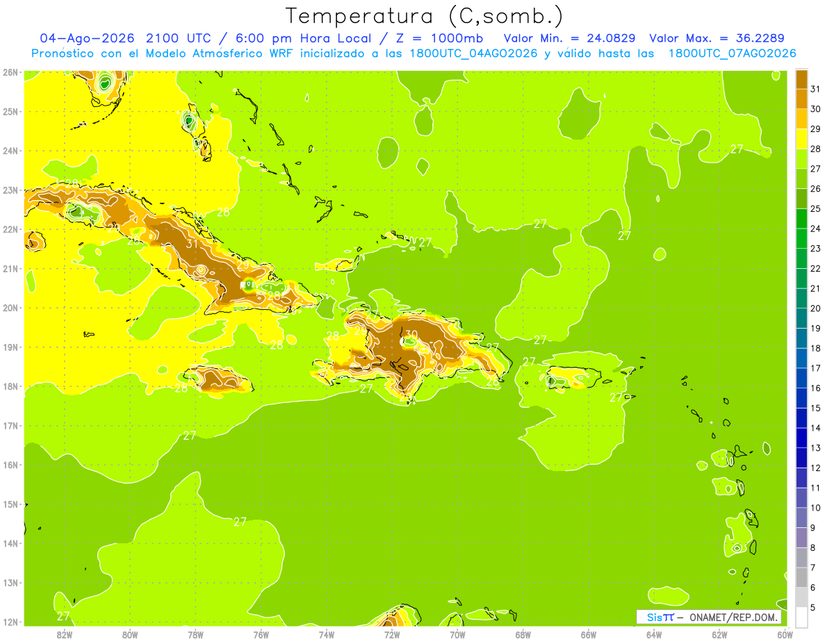Click the 26N latitude axis label
This screenshot has height=644, width=834.
coord(10,72)
